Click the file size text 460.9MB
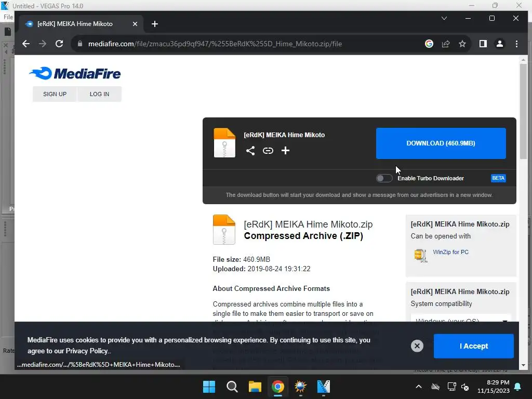Viewport: 532px width, 399px height. pos(257,260)
